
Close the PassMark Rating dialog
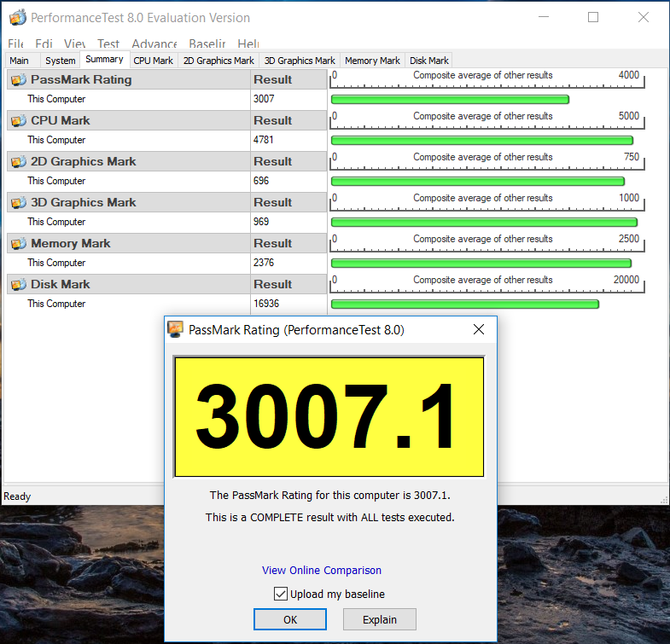479,329
